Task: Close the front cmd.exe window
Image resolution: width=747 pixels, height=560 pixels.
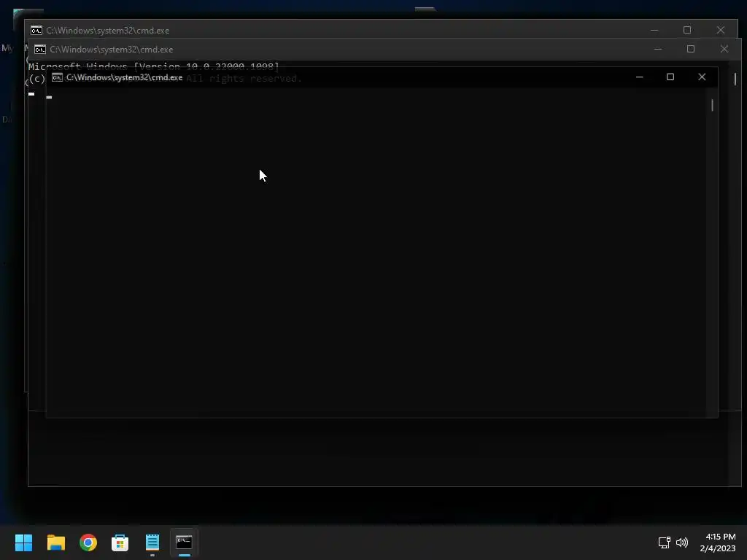Action: coord(702,77)
